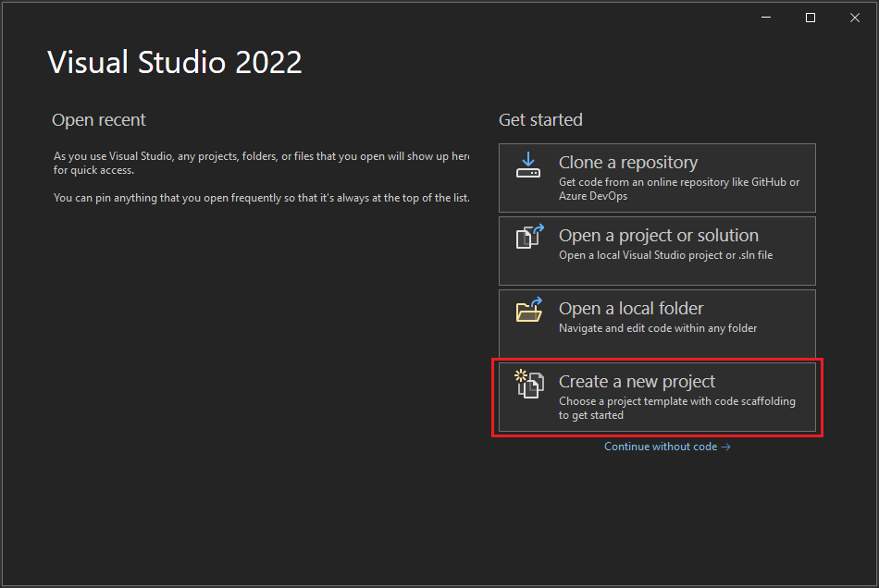Image resolution: width=879 pixels, height=588 pixels.
Task: Click the Open a local folder icon
Action: 528,311
